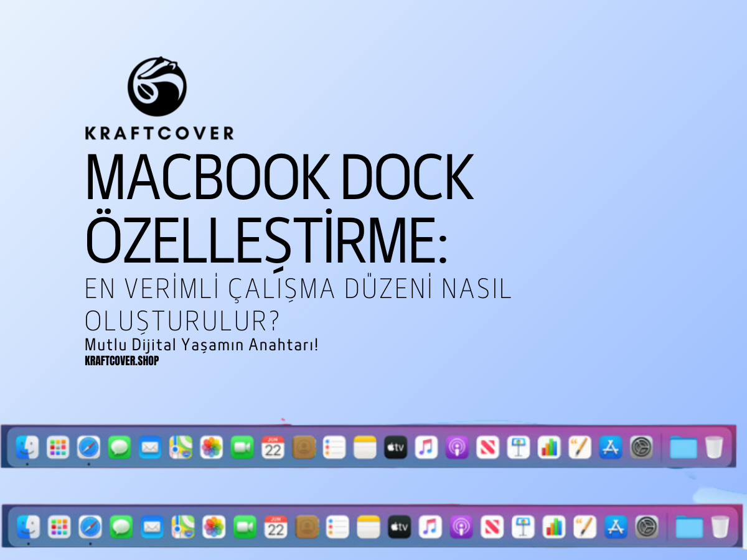
Task: Launch Safari from the upper dock
Action: [88, 447]
